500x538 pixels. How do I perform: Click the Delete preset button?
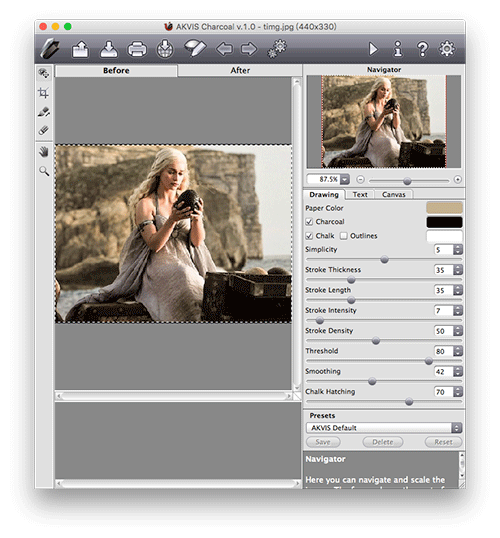(x=383, y=442)
